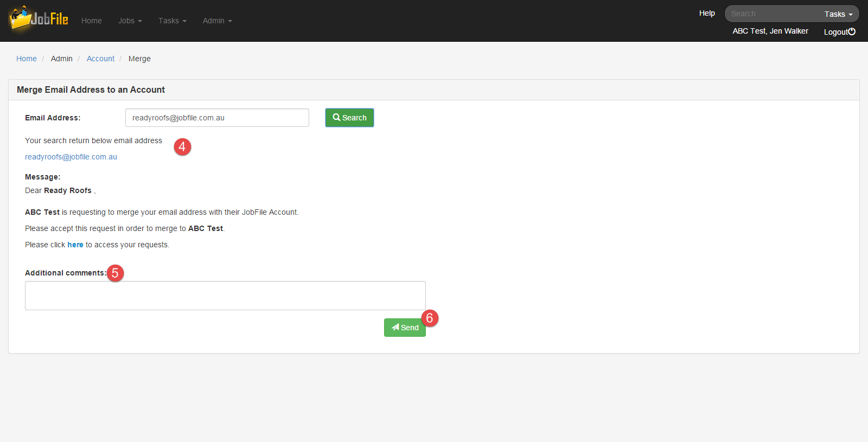Viewport: 868px width, 442px height.
Task: Go to Home breadcrumb link
Action: 27,59
